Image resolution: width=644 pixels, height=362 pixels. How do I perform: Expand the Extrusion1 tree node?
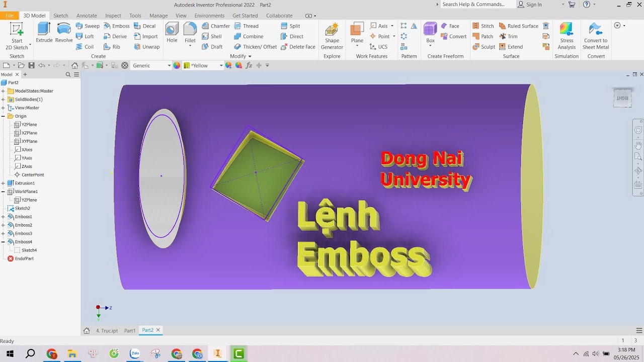tap(3, 183)
